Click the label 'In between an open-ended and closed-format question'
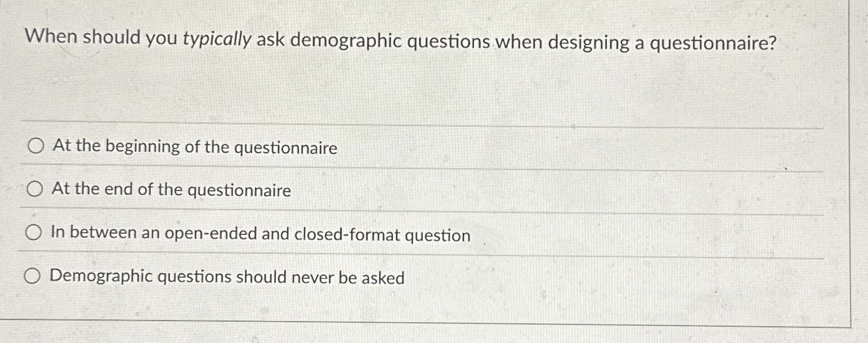 pyautogui.click(x=261, y=234)
